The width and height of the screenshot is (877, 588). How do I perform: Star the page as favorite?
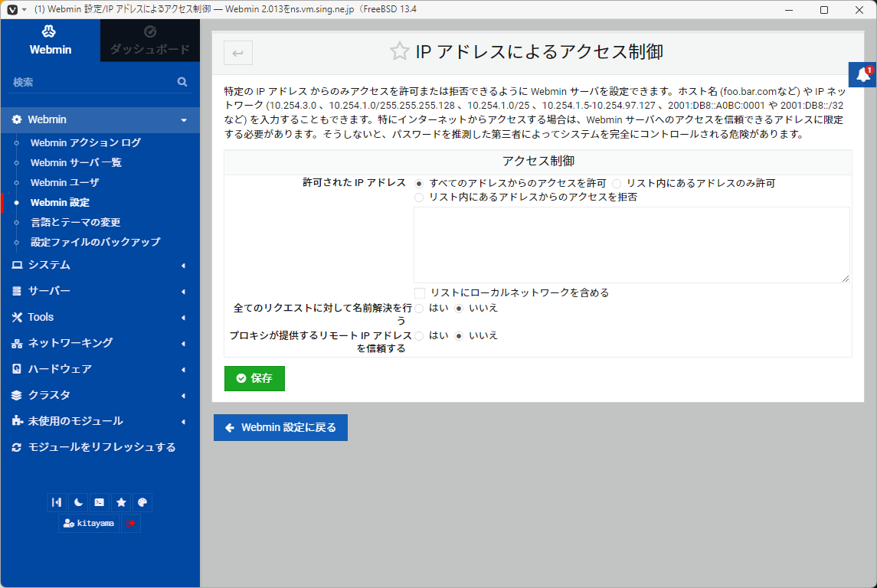tap(399, 51)
